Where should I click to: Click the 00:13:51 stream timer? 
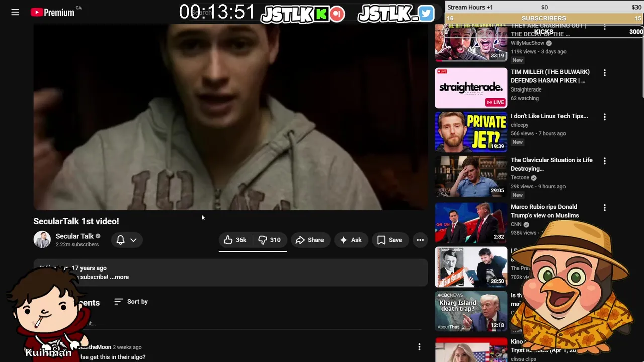point(217,12)
